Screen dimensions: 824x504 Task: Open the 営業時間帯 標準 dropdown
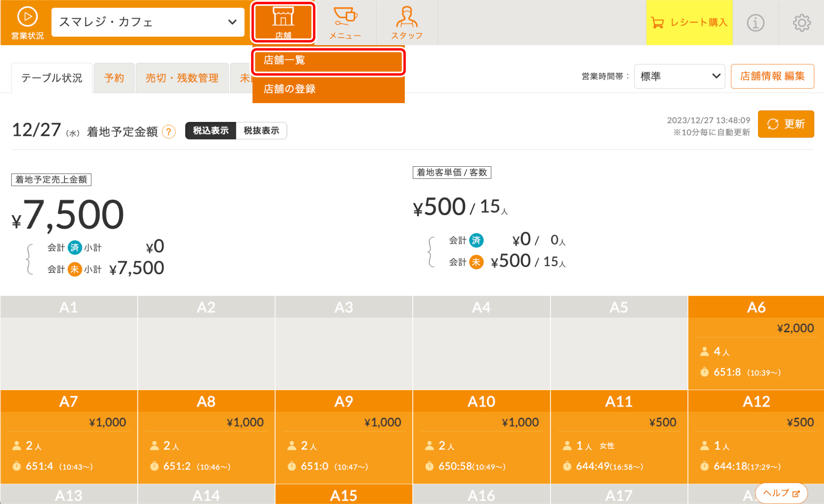click(x=679, y=76)
